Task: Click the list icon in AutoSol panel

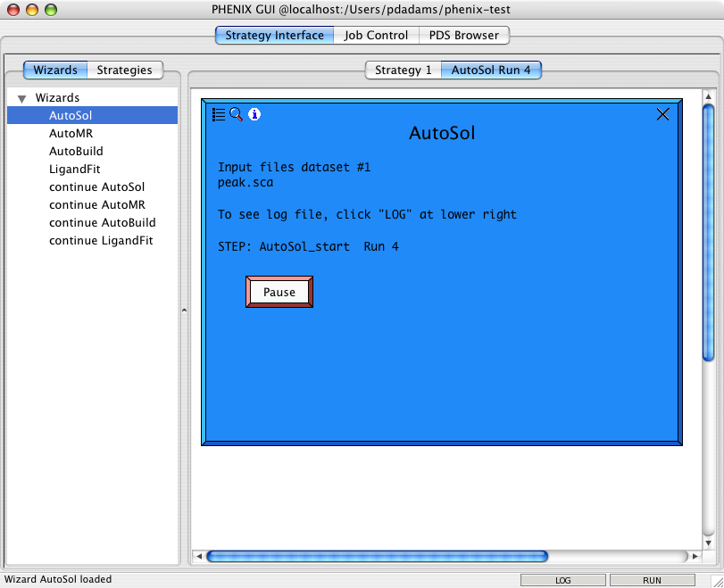Action: pyautogui.click(x=219, y=114)
